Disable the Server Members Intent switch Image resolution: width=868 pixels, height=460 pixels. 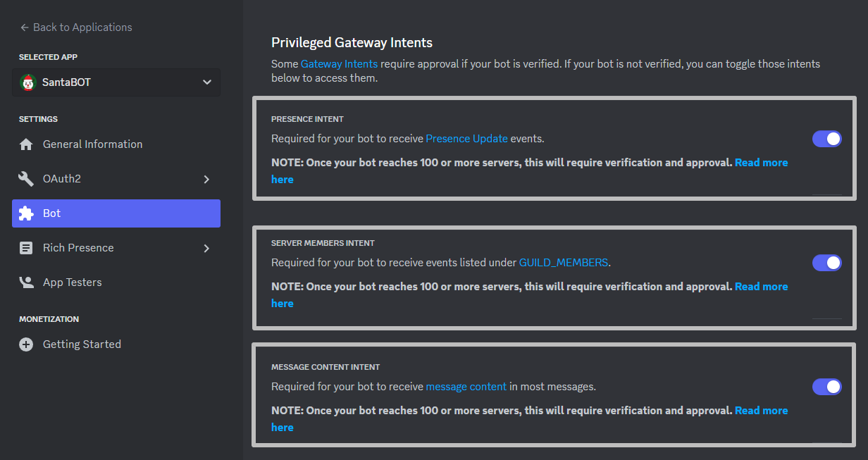[x=827, y=263]
